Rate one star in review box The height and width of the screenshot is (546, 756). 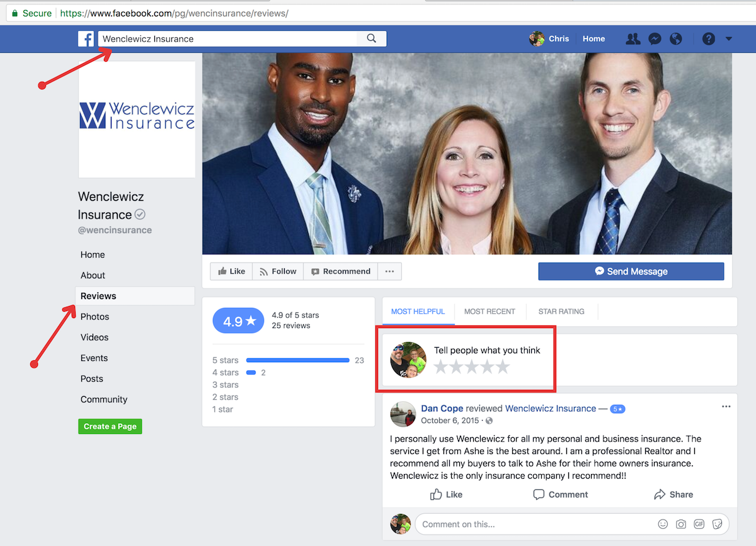tap(441, 367)
